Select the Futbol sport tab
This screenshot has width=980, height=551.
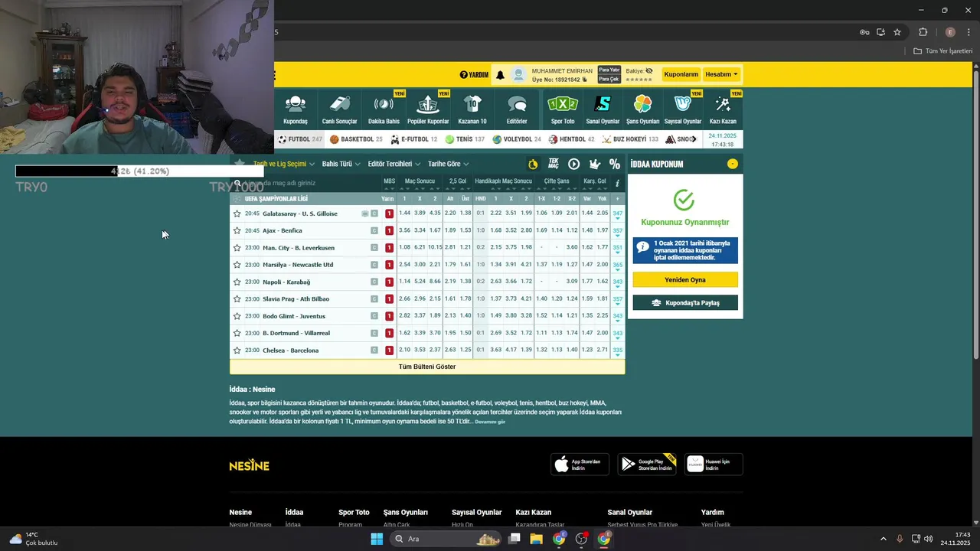coord(299,139)
